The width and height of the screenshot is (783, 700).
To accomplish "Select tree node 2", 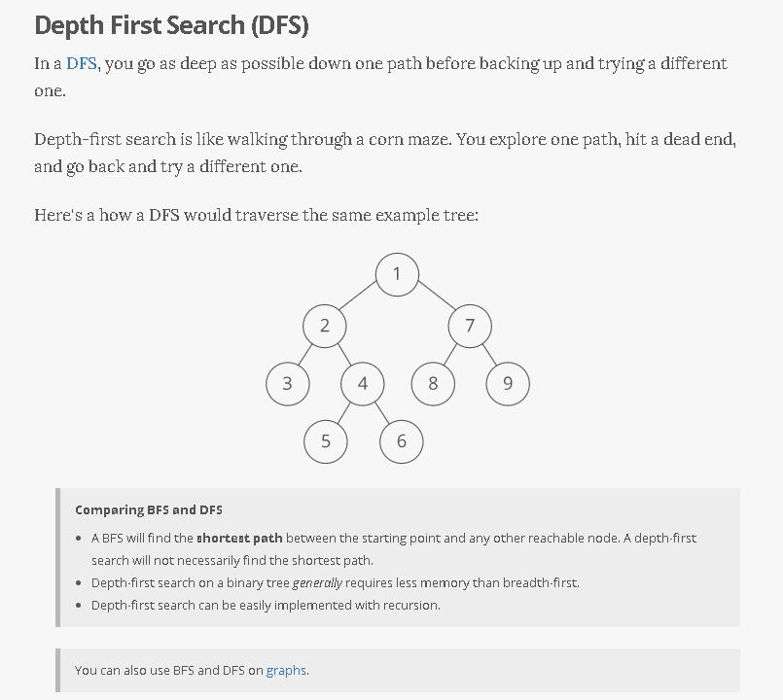I will [325, 326].
